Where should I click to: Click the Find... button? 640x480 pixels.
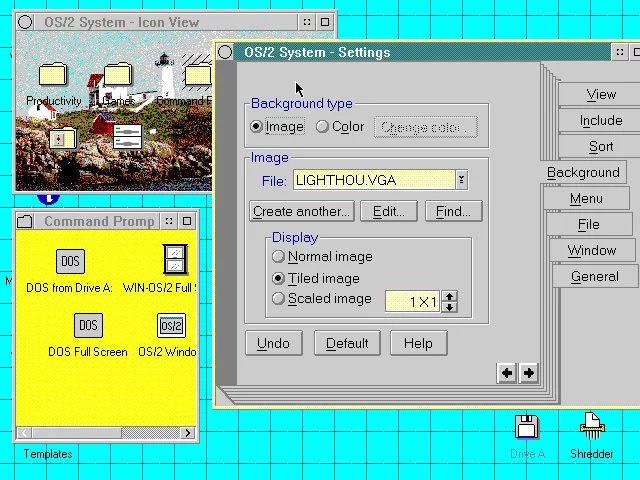[453, 211]
